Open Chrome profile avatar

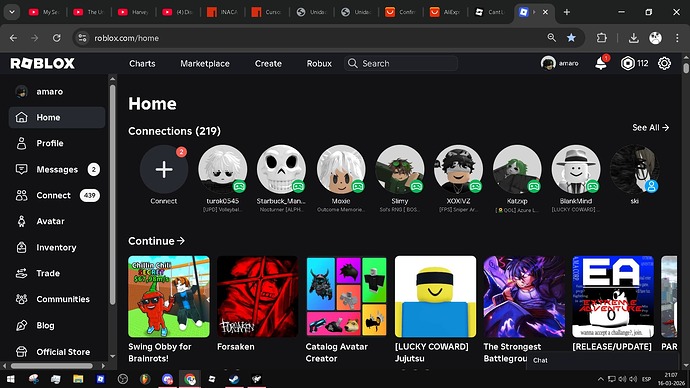(655, 38)
